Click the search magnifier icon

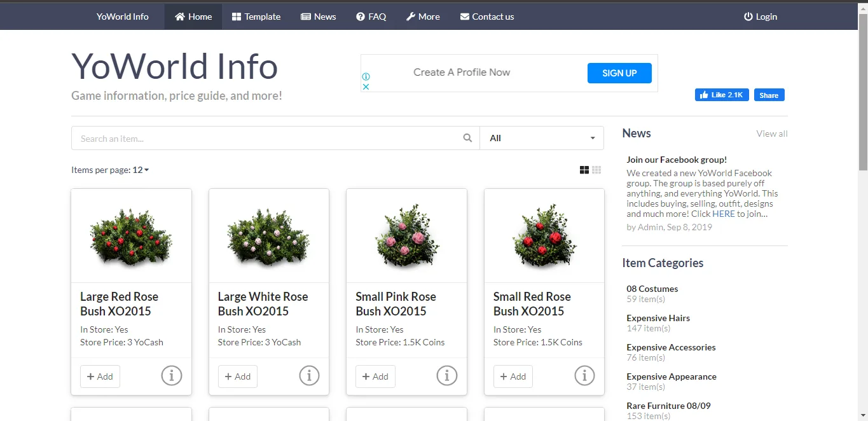pyautogui.click(x=467, y=138)
